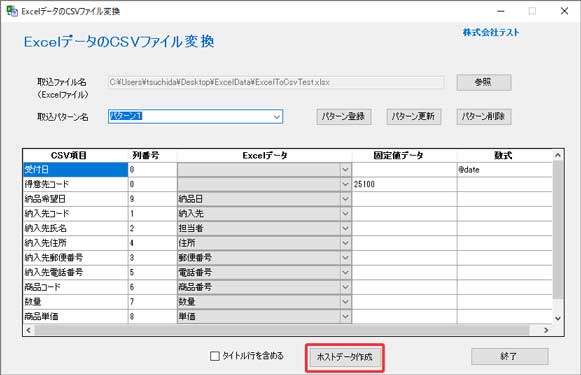This screenshot has width=581, height=375.
Task: Click the grid scroll left arrow
Action: click(x=29, y=330)
